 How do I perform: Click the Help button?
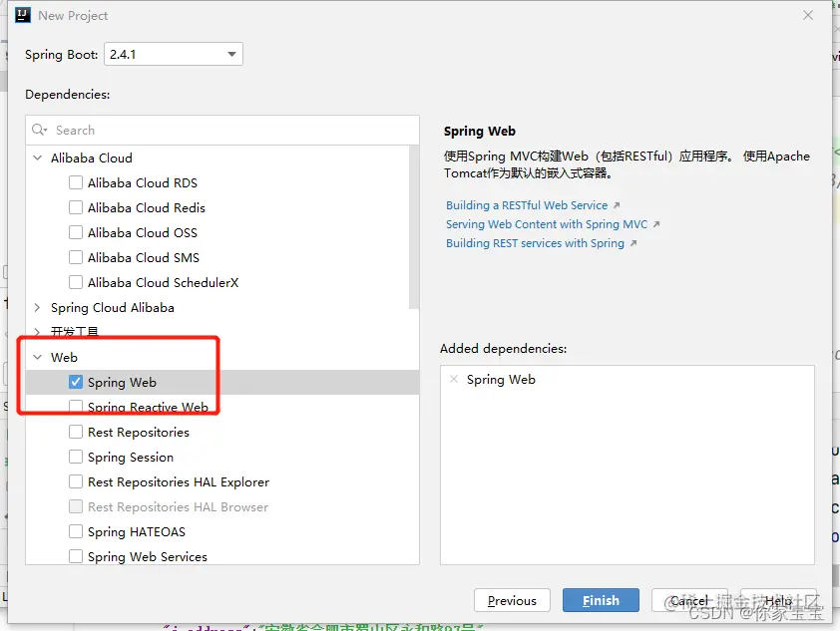coord(778,600)
